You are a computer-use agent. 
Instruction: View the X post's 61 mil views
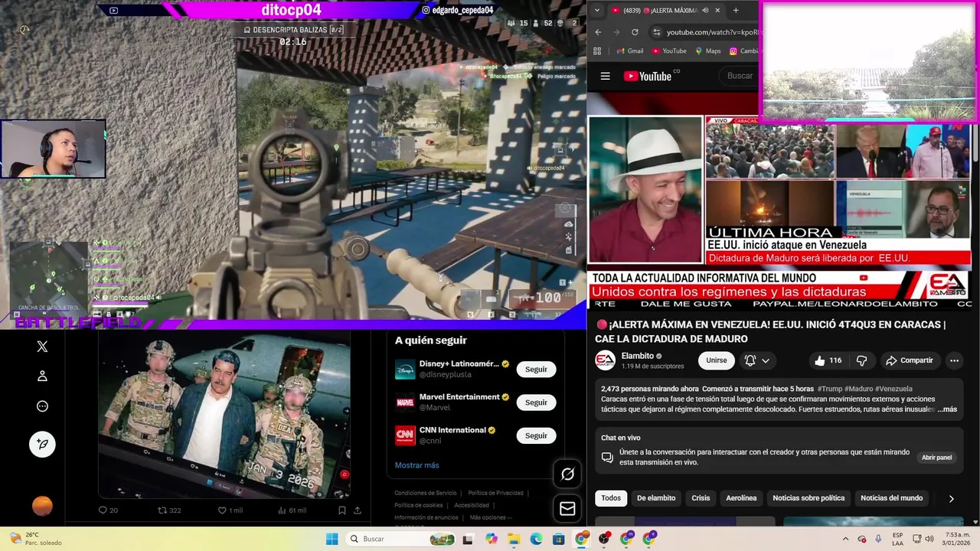(x=292, y=510)
